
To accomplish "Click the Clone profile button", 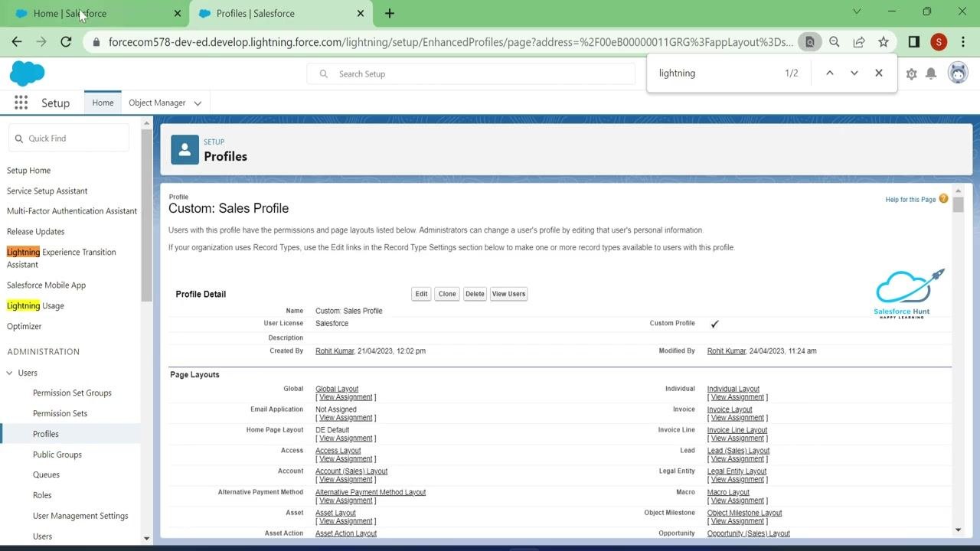I will [447, 294].
